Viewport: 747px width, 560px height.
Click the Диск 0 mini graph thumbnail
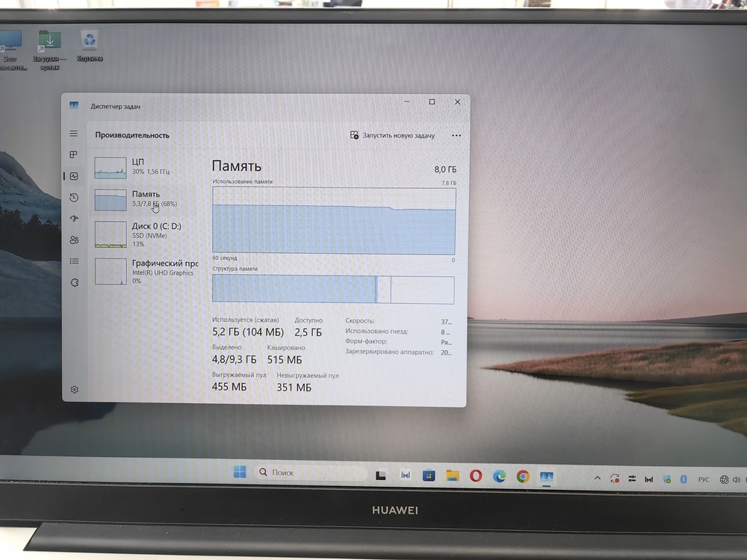pos(111,234)
